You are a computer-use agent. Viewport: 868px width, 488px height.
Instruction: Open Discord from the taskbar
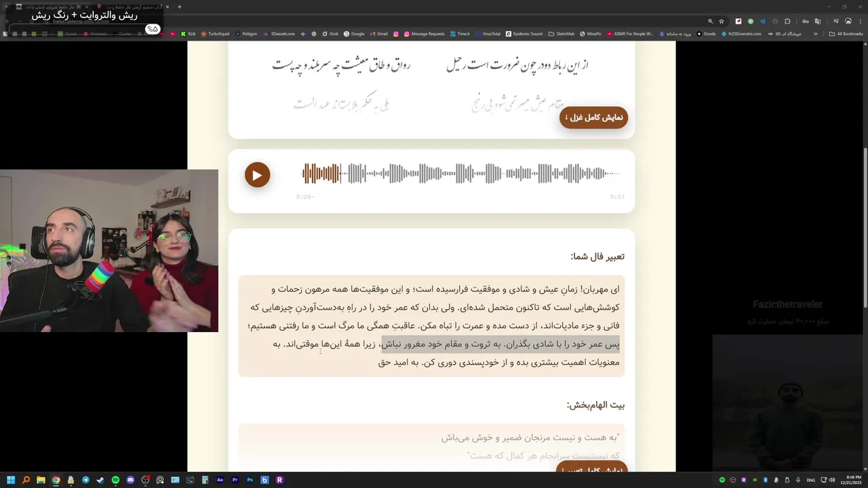(x=130, y=480)
